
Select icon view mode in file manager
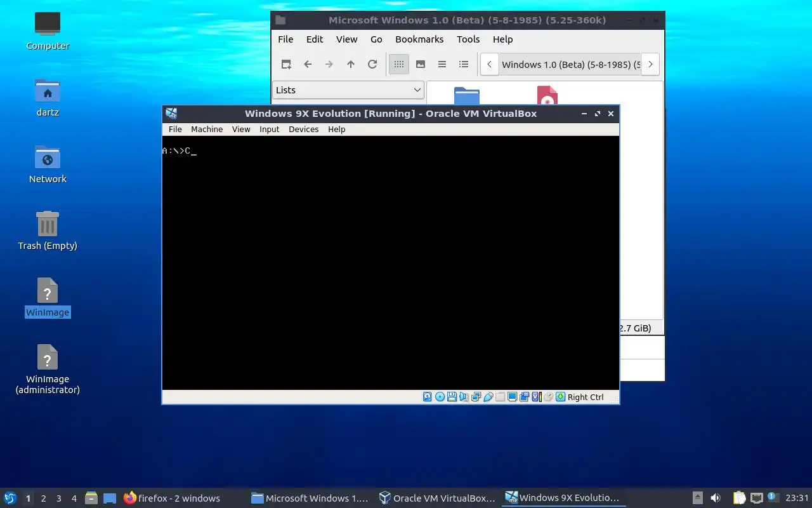tap(399, 64)
